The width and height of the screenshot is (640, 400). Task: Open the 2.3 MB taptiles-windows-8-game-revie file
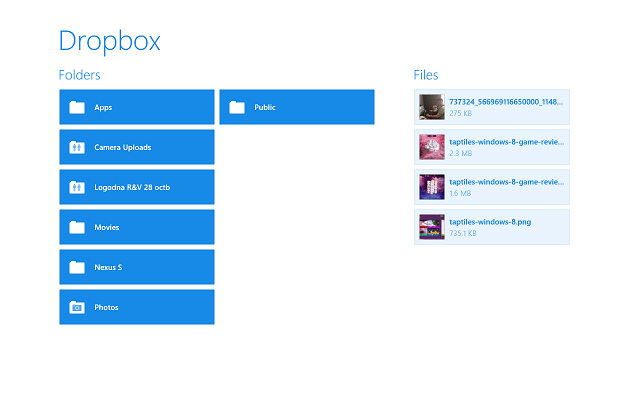point(492,147)
